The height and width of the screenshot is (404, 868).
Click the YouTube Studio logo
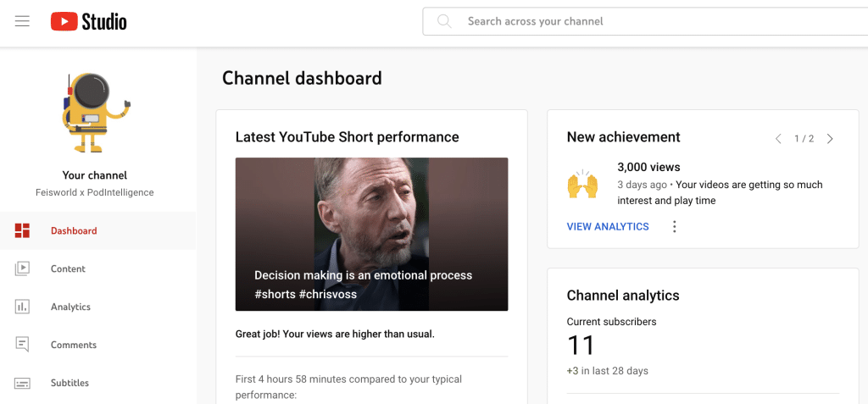tap(89, 21)
